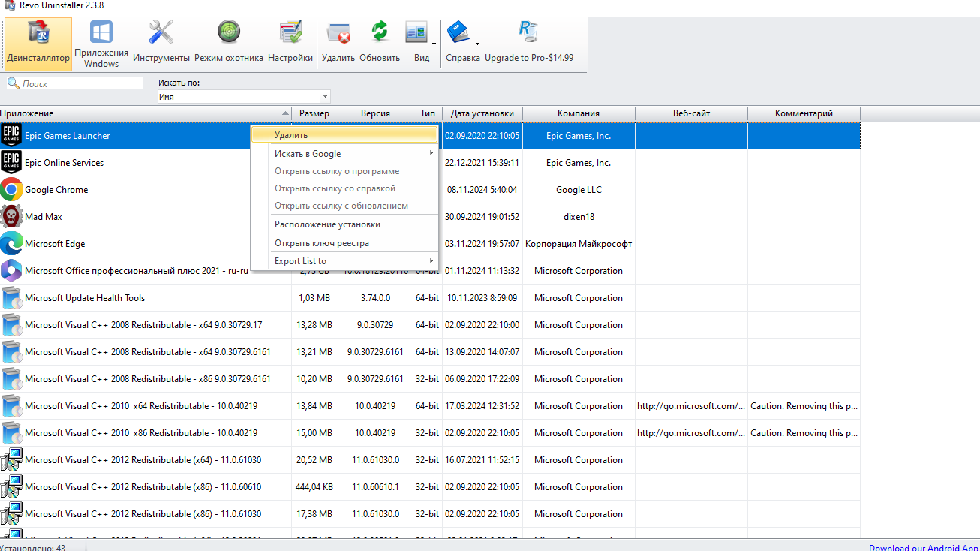Open the Искать по combo box
Screen dimensions: 980x551
[x=244, y=97]
